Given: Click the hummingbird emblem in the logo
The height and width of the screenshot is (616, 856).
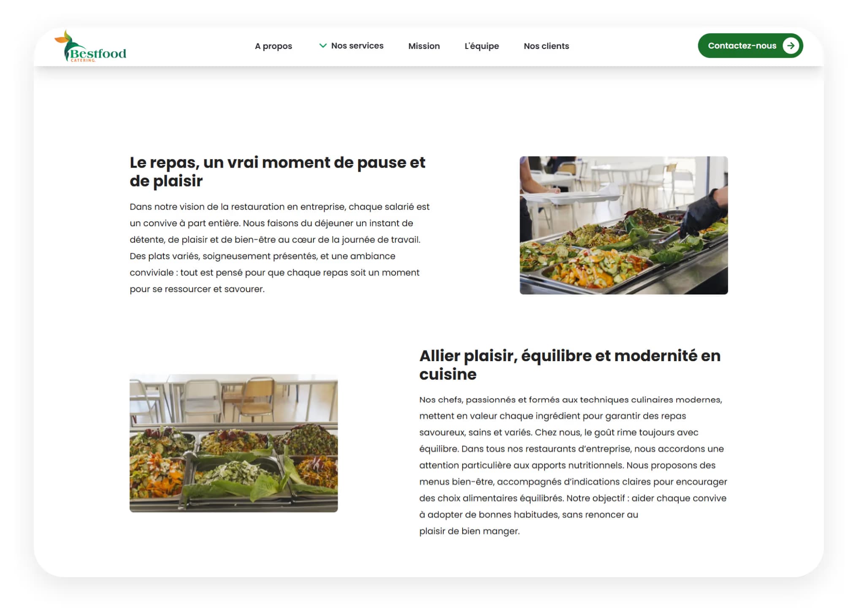Looking at the screenshot, I should (65, 45).
